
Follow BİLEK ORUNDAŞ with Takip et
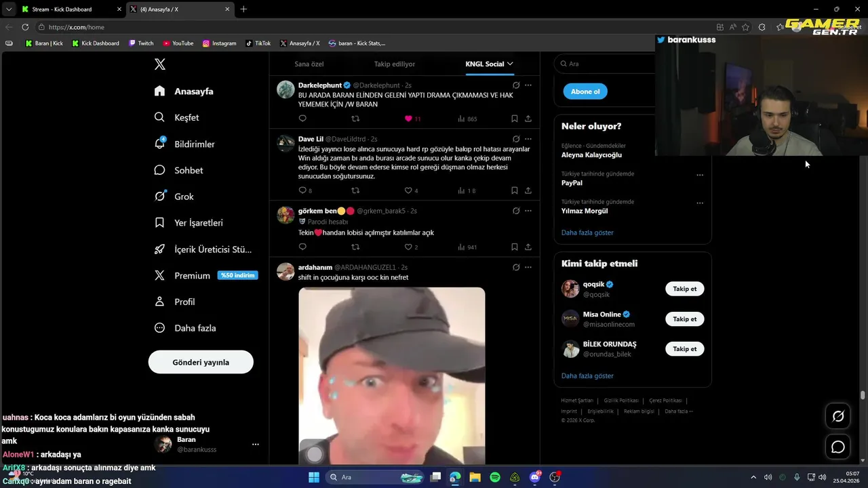point(685,348)
